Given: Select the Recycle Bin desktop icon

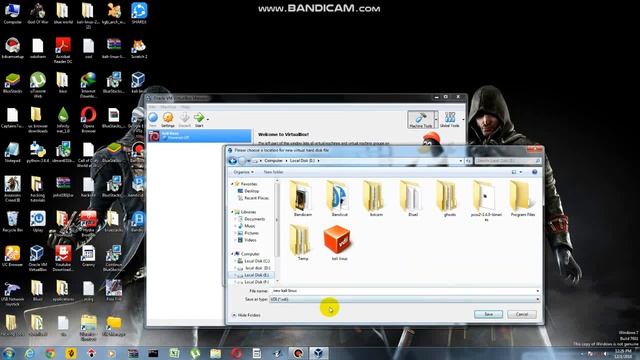Looking at the screenshot, I should point(12,222).
